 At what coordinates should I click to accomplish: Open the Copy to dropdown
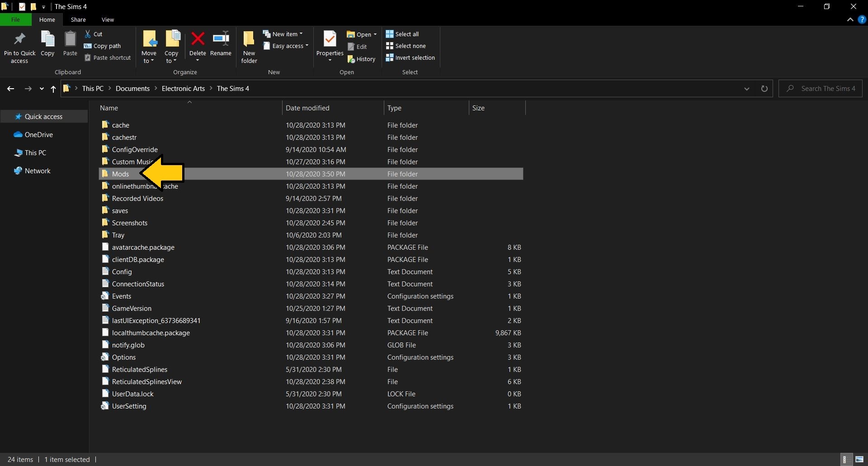point(171,61)
